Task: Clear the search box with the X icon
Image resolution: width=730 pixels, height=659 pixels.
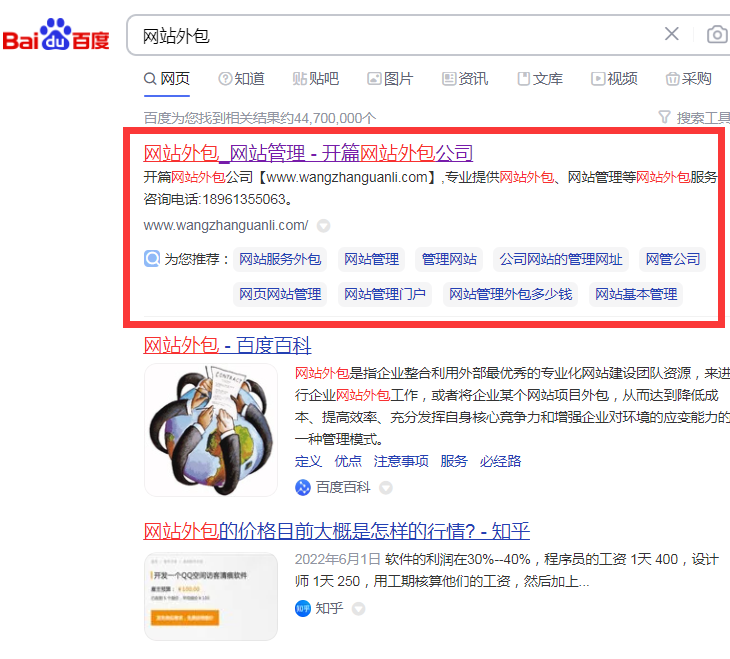Action: click(671, 34)
